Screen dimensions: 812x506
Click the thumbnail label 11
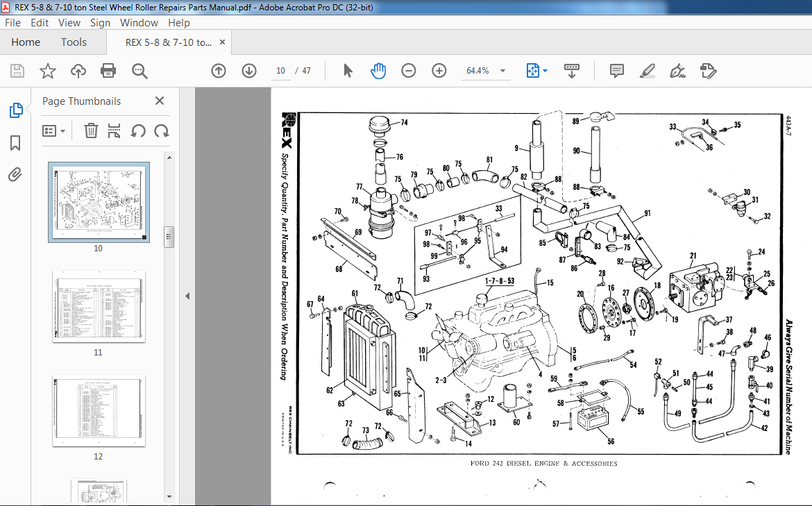coord(99,353)
